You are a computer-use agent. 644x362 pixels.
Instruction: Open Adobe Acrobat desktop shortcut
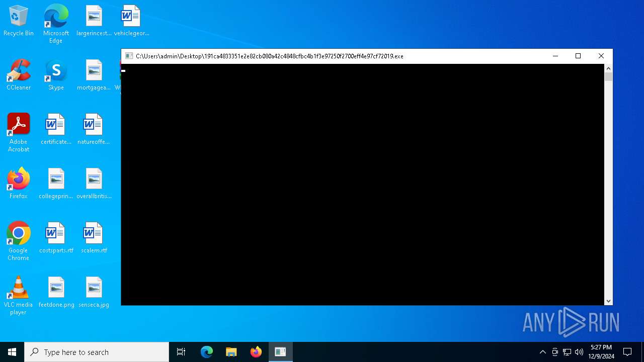tap(19, 132)
